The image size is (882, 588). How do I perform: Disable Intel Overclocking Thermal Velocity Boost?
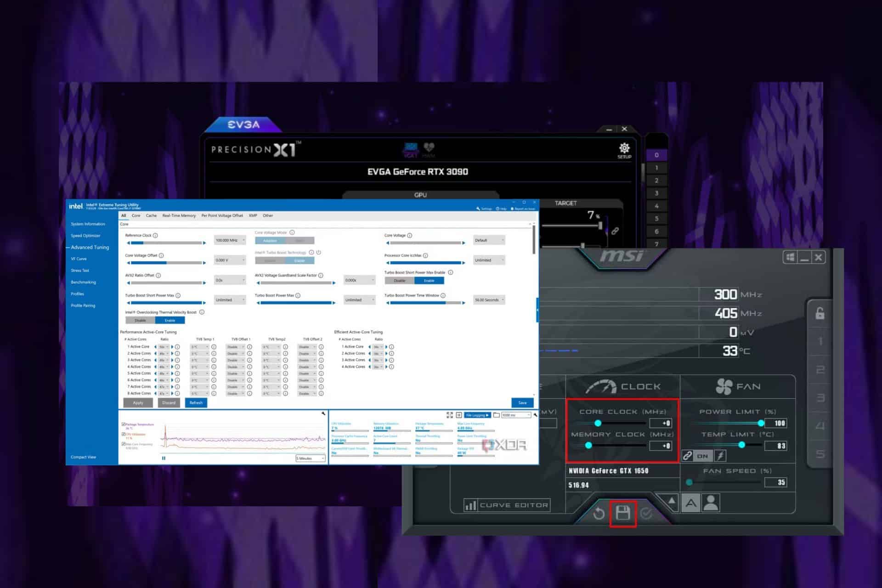pyautogui.click(x=140, y=320)
